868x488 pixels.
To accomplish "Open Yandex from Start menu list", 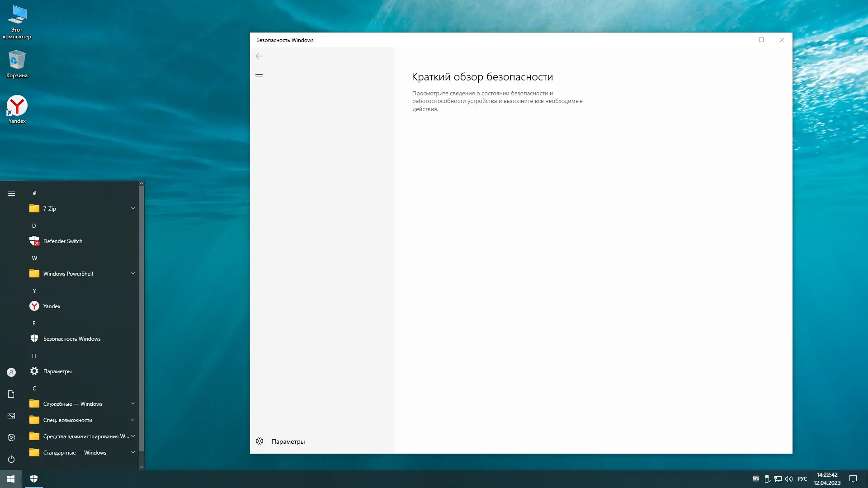I will click(52, 306).
